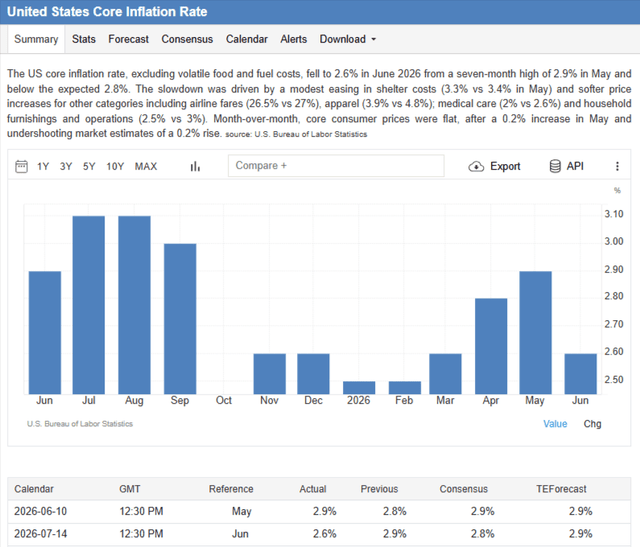Open the Consensus tab
The image size is (640, 547).
pos(187,39)
